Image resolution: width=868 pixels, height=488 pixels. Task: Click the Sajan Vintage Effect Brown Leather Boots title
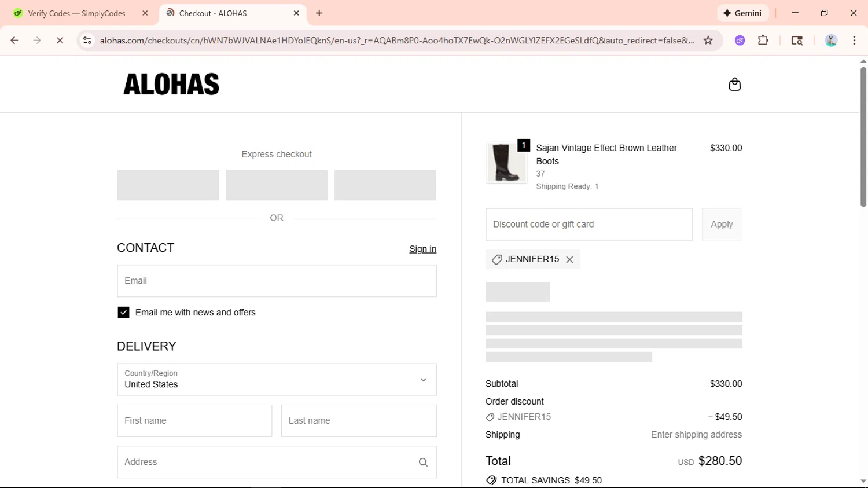click(606, 155)
